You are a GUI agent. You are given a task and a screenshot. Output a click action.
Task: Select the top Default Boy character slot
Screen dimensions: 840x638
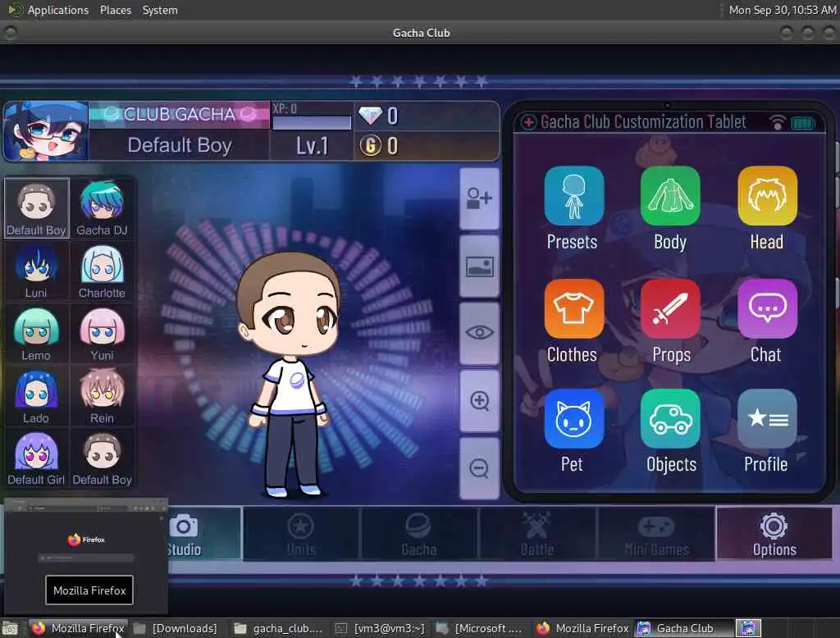(x=36, y=208)
